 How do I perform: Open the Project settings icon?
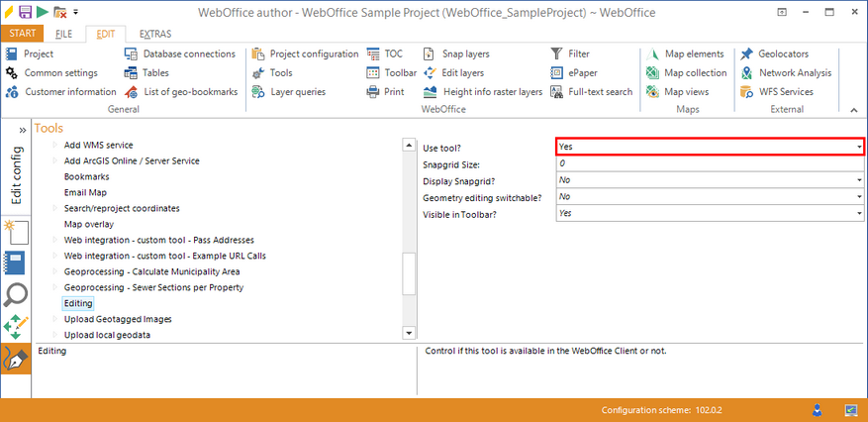(x=11, y=53)
